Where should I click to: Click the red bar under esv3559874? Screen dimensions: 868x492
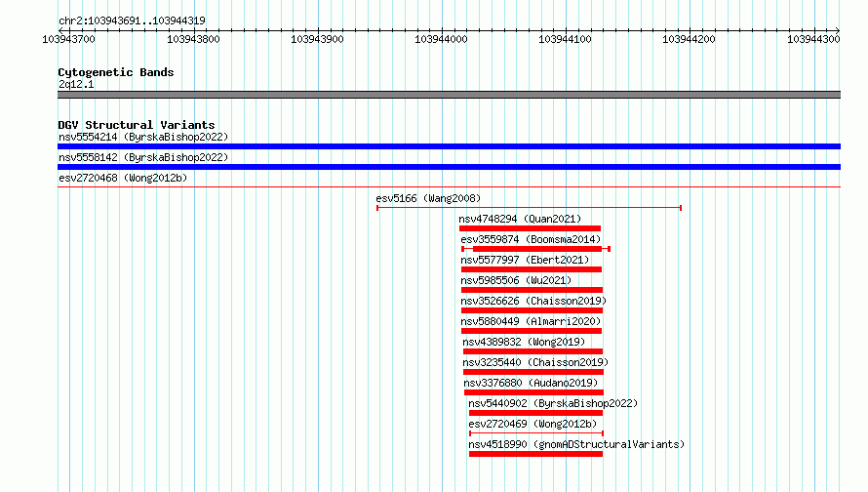(x=535, y=249)
